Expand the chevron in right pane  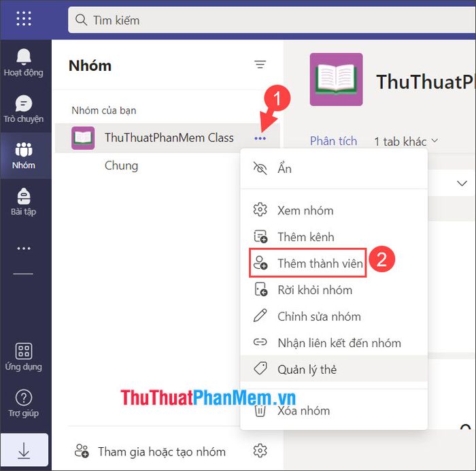pos(462,183)
